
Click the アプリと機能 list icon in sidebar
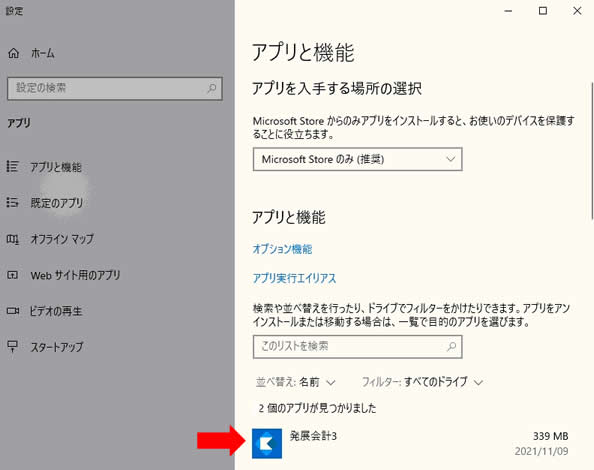tap(13, 166)
